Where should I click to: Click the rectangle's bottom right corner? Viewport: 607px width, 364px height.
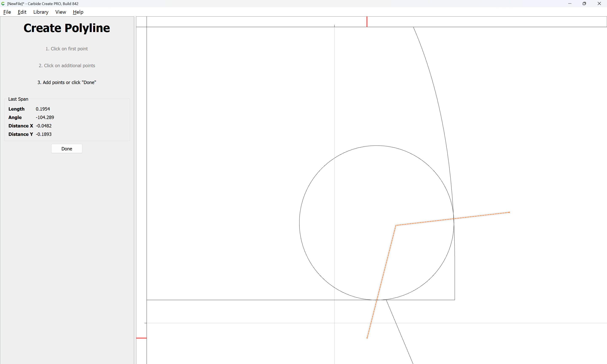455,300
